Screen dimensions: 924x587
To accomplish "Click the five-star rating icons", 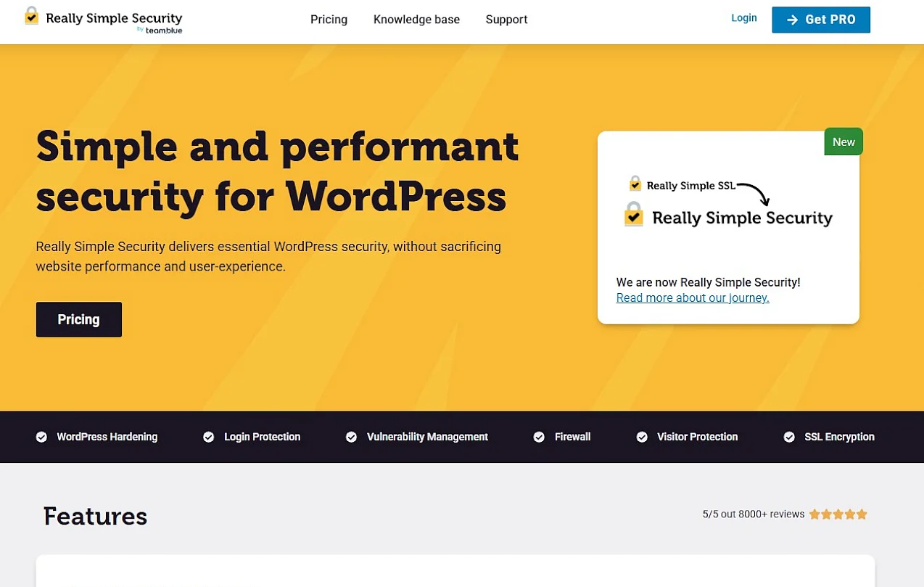I will tap(838, 514).
